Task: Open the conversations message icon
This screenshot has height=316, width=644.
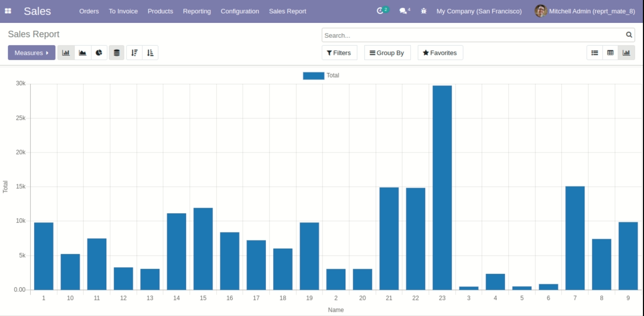Action: pyautogui.click(x=403, y=11)
